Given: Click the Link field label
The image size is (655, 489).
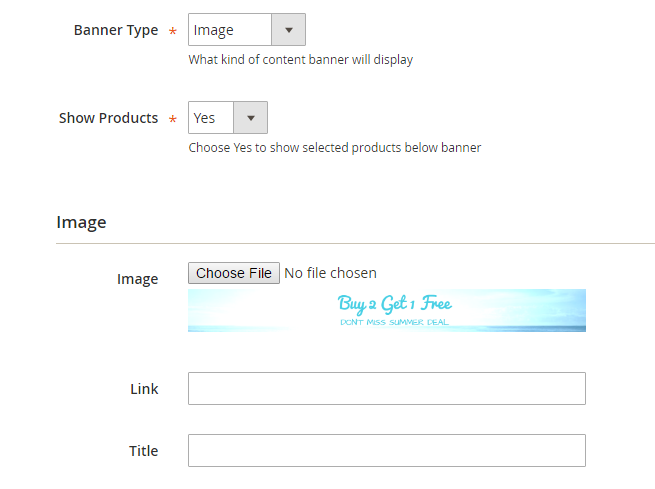Looking at the screenshot, I should click(x=144, y=389).
